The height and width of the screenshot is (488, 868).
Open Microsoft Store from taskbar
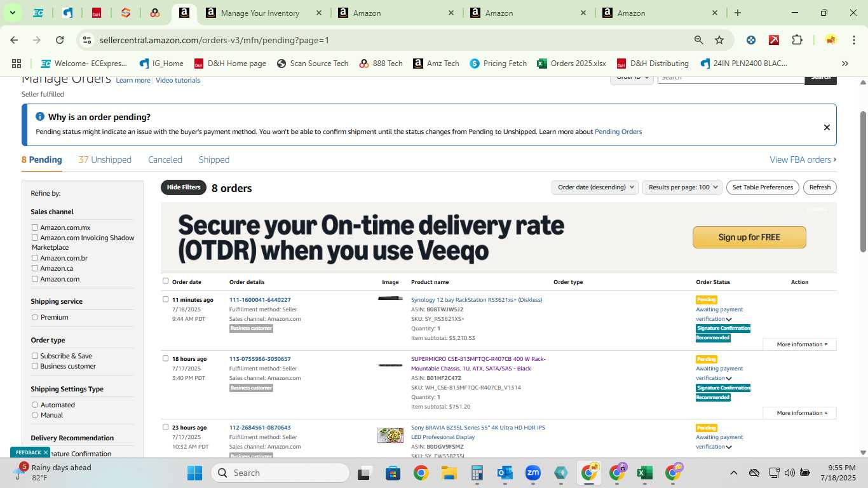tap(393, 473)
